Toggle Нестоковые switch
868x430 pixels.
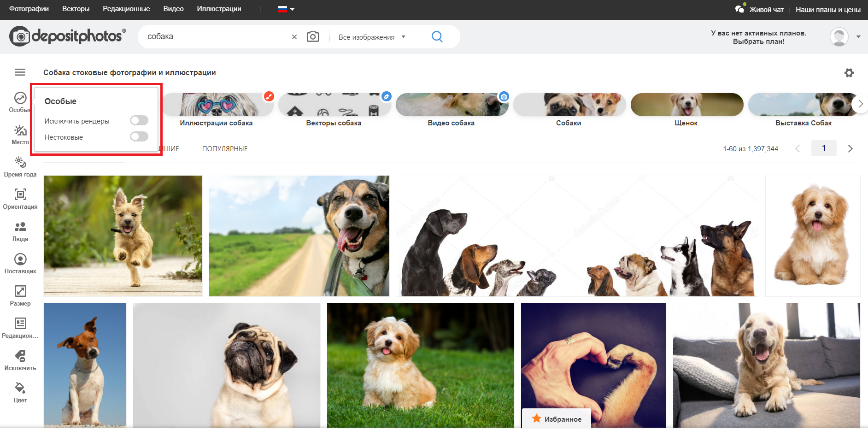pyautogui.click(x=139, y=136)
